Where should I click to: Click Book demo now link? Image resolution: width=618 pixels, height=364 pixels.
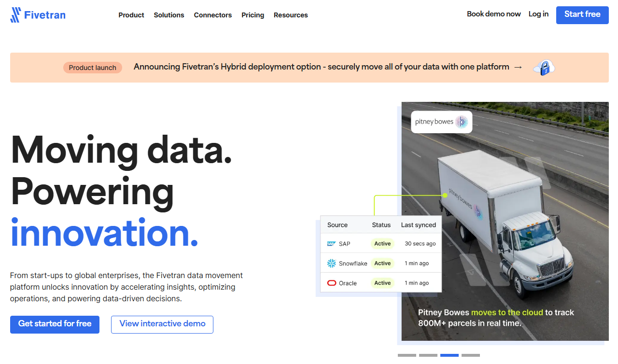tap(494, 14)
